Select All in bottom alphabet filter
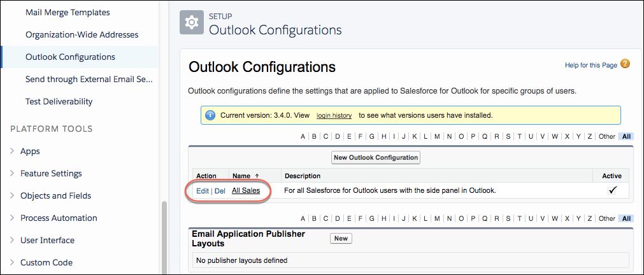Image resolution: width=644 pixels, height=275 pixels. tap(626, 218)
